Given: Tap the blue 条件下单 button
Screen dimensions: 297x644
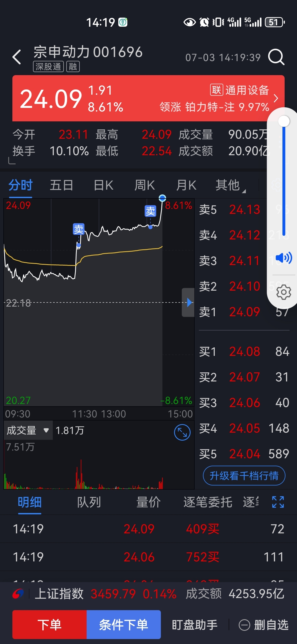Looking at the screenshot, I should pyautogui.click(x=124, y=624).
